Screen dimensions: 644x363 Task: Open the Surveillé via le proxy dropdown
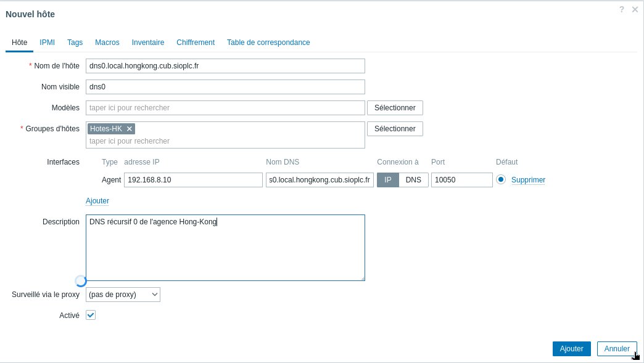click(123, 295)
